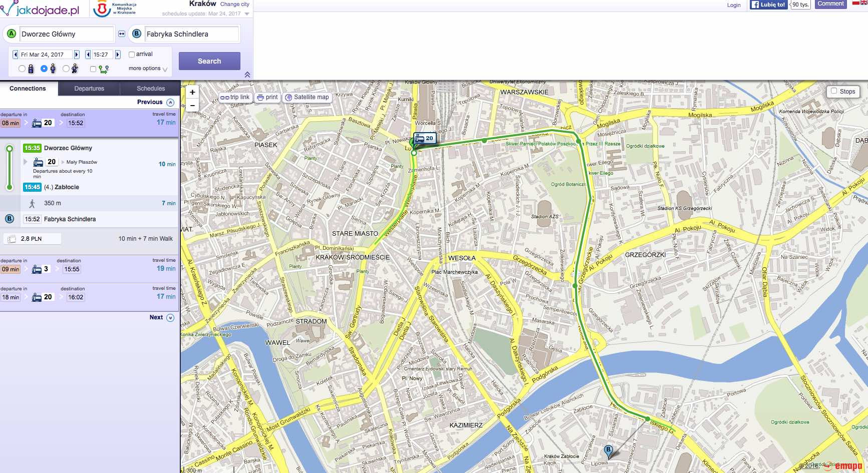
Task: Click the print icon button
Action: click(x=267, y=98)
